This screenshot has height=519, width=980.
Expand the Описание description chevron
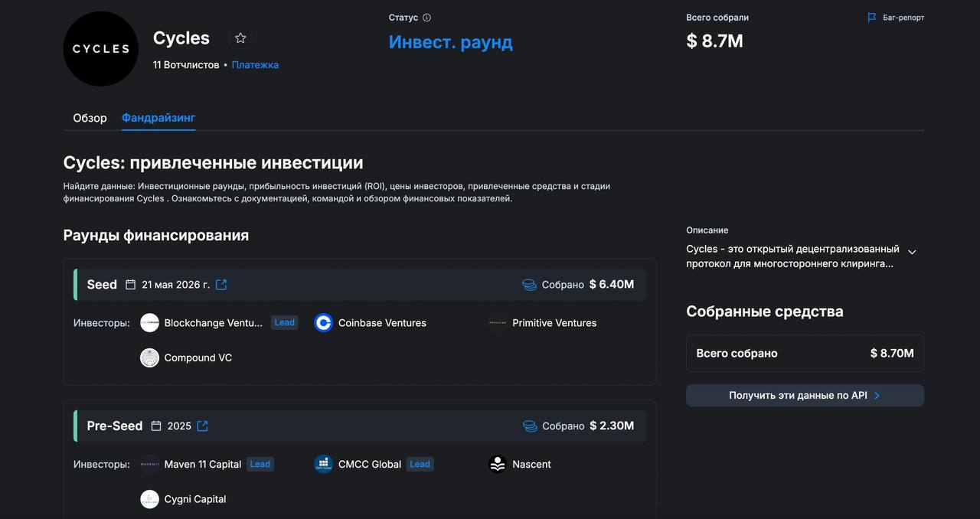912,252
